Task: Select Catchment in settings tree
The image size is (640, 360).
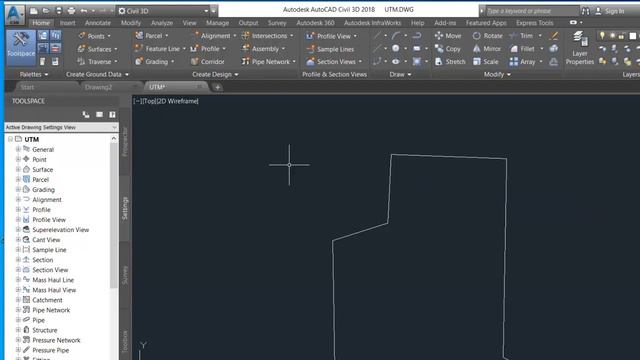Action: point(47,300)
